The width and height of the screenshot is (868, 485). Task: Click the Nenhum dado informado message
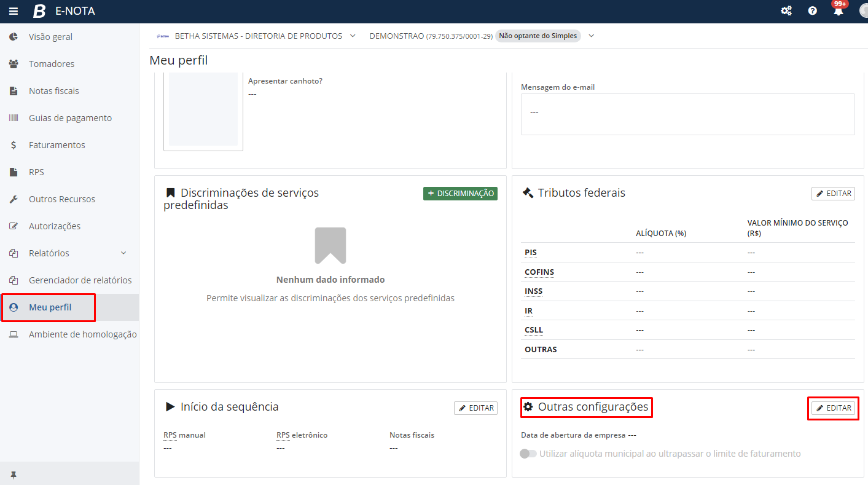click(x=330, y=280)
